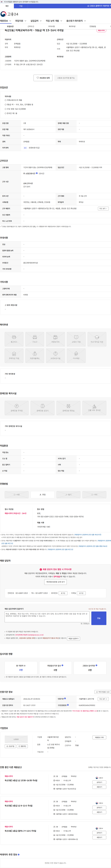Open 지도 보기 next to 서울특별시 금천구청
This screenshot has height=868, width=111.
point(103,699)
